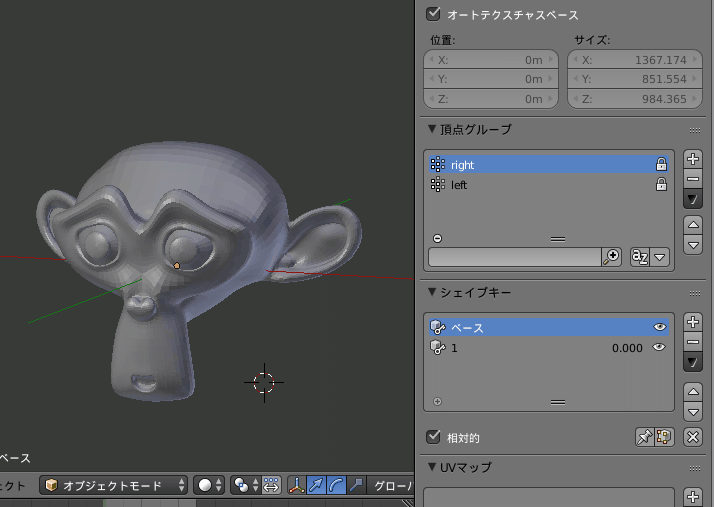Select the 'left' vertex group row
The image size is (714, 507).
coord(549,184)
